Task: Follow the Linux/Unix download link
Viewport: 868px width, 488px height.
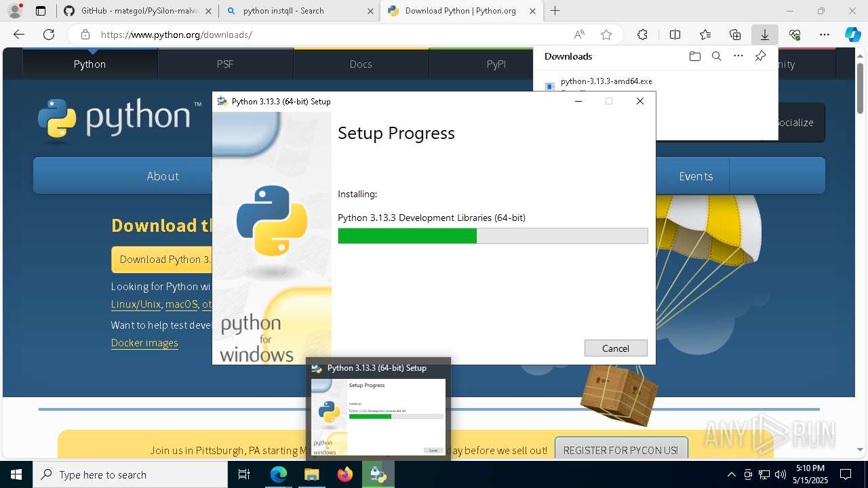Action: click(136, 304)
